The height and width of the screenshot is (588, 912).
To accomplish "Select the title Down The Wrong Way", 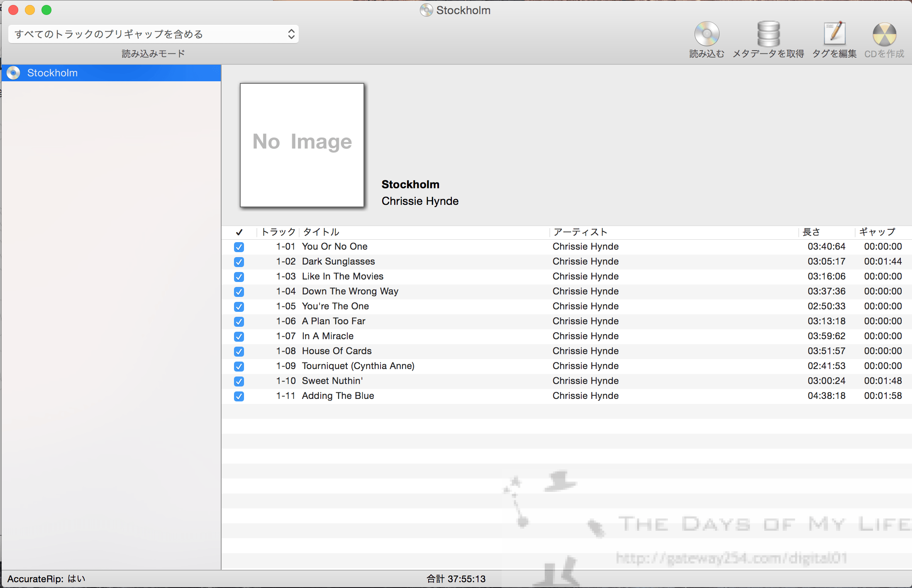I will click(x=350, y=291).
